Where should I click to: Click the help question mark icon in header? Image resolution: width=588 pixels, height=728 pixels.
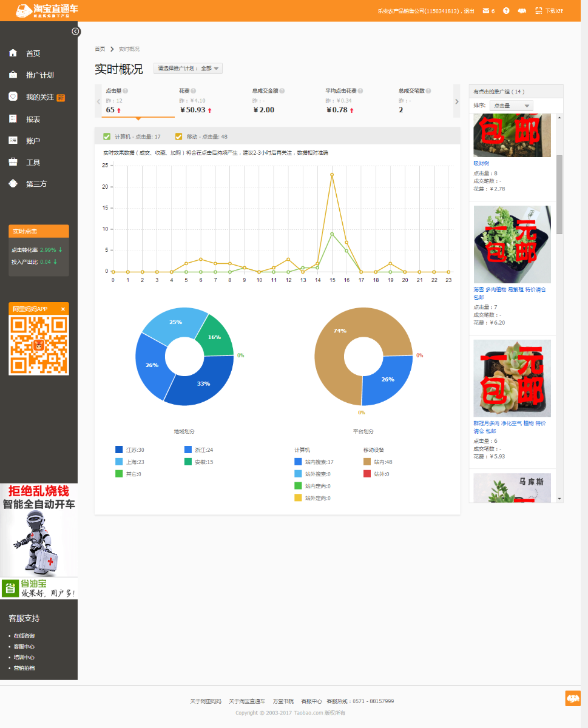click(x=506, y=11)
